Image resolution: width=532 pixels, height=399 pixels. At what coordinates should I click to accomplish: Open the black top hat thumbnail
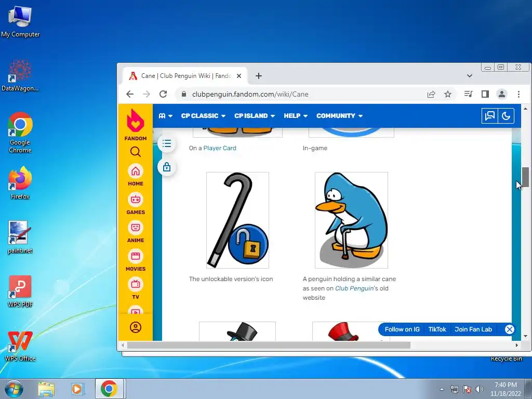(x=237, y=331)
